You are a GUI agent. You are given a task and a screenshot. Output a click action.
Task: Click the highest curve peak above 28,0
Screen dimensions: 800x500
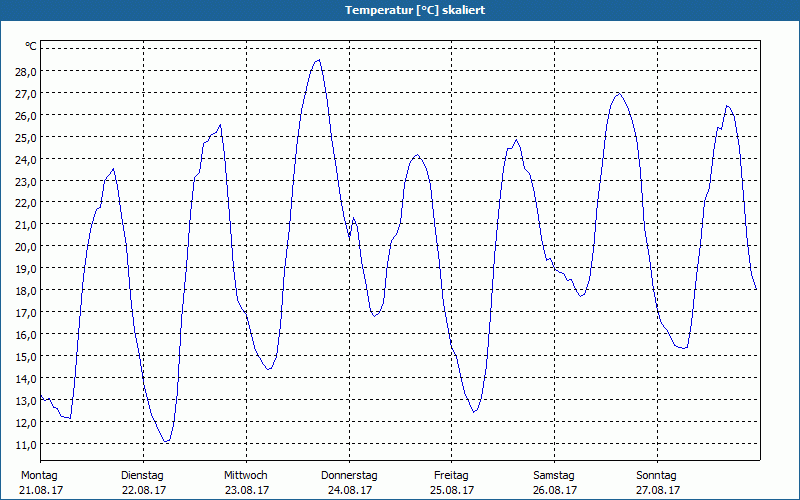point(318,60)
